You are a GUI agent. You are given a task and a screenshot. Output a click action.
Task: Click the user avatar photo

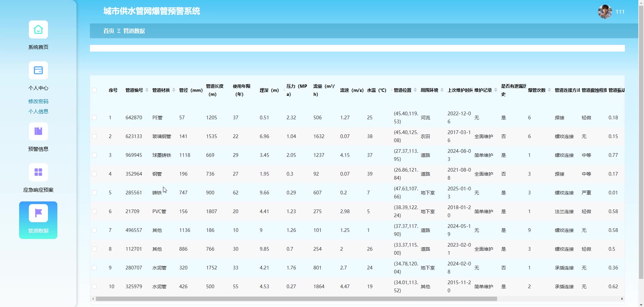click(605, 12)
